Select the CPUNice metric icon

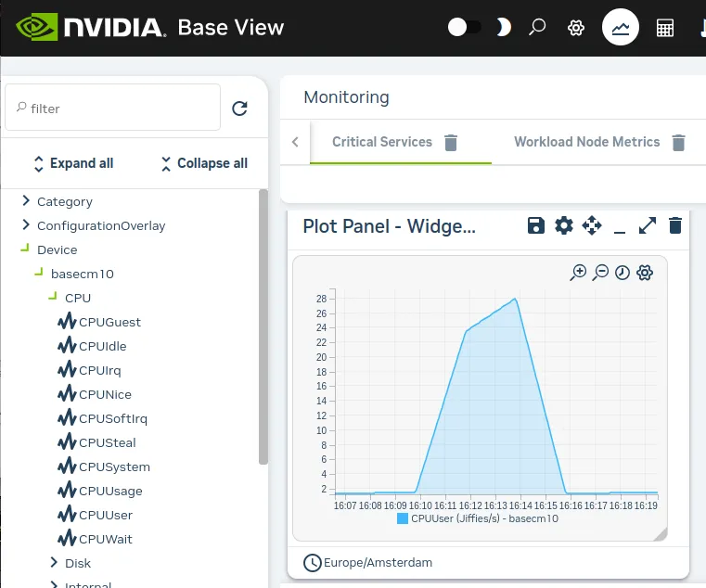pyautogui.click(x=67, y=394)
